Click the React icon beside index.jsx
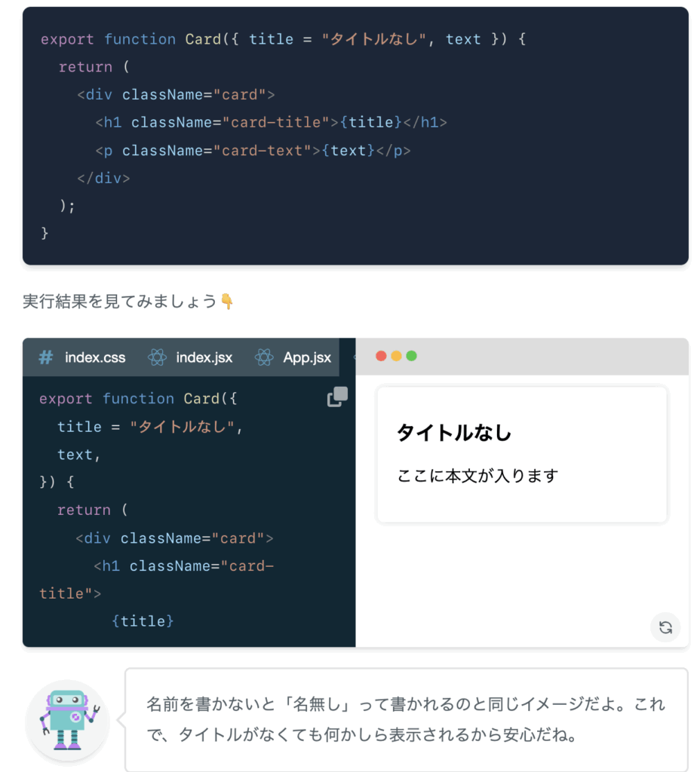Viewport: 700px width, 772px height. tap(158, 357)
